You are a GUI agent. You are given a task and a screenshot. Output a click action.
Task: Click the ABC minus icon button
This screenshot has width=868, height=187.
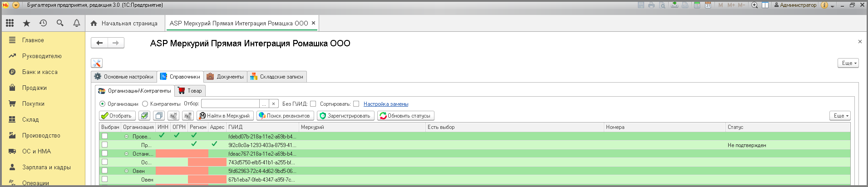(173, 116)
